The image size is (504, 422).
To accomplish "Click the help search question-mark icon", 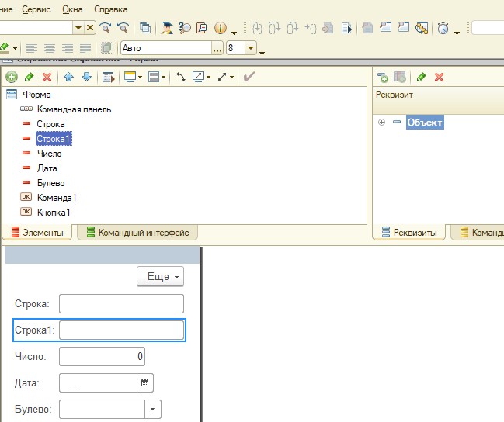I will coord(185,28).
